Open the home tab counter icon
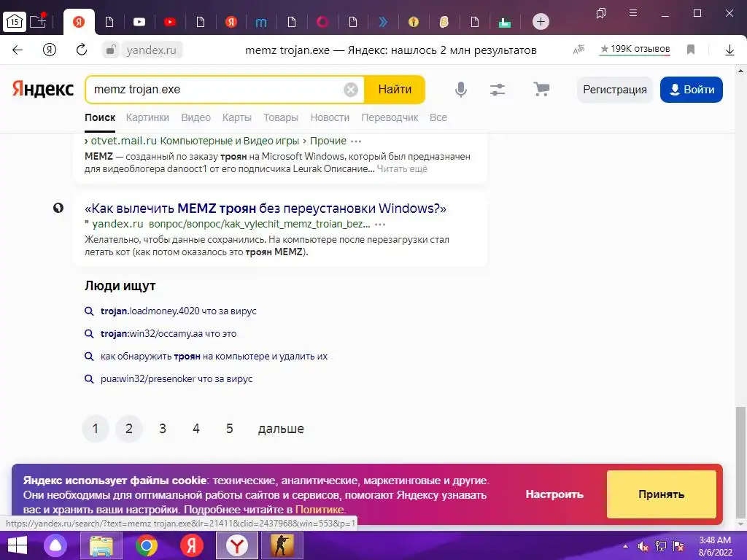747x560 pixels. tap(15, 21)
